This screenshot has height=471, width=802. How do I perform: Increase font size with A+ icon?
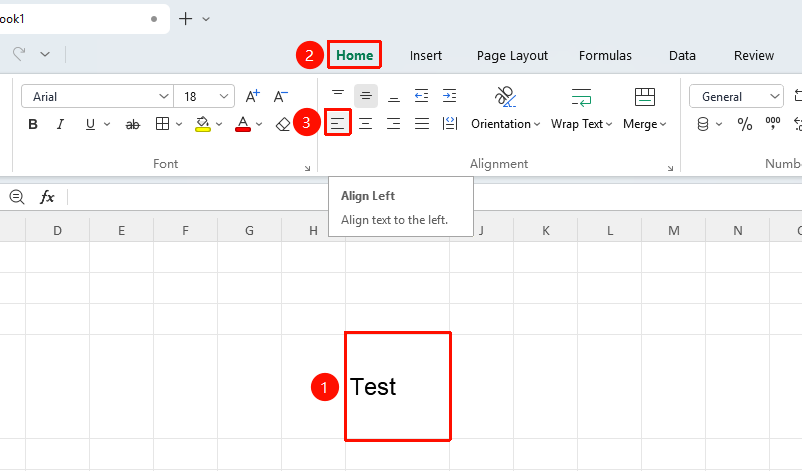pyautogui.click(x=252, y=96)
